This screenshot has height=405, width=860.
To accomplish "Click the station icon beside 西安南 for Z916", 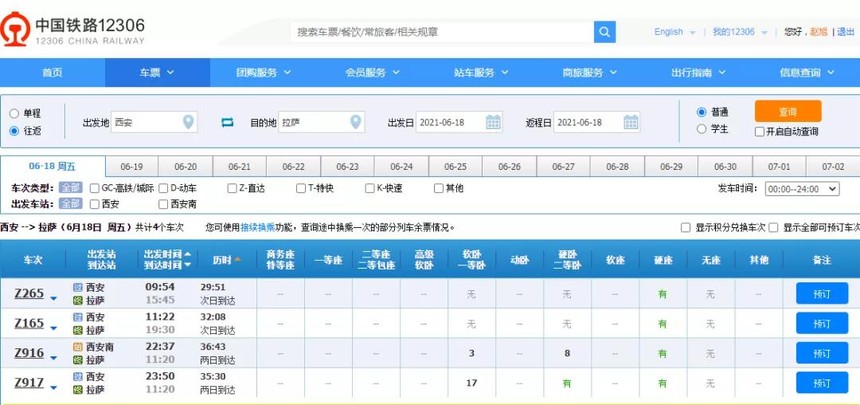I will 77,347.
